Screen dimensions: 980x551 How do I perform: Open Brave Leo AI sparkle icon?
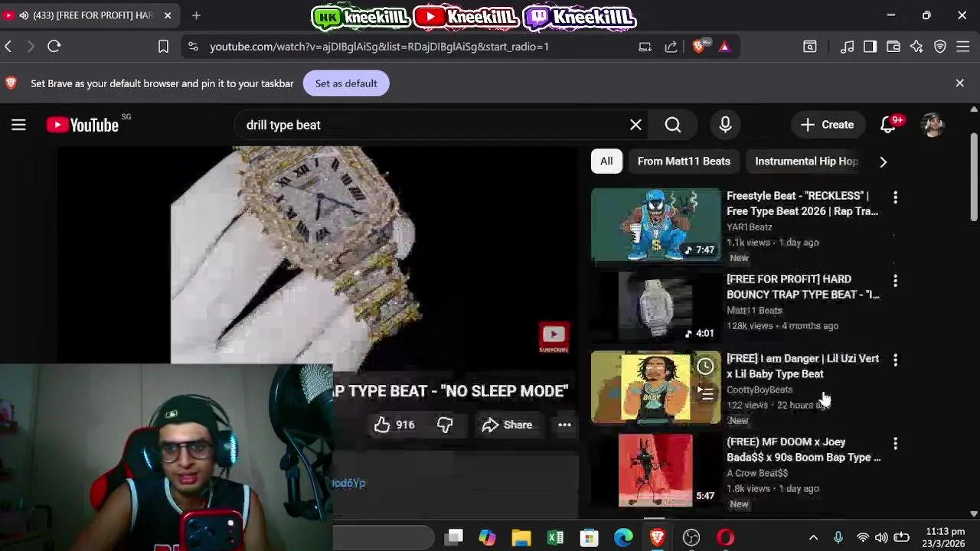tap(916, 47)
